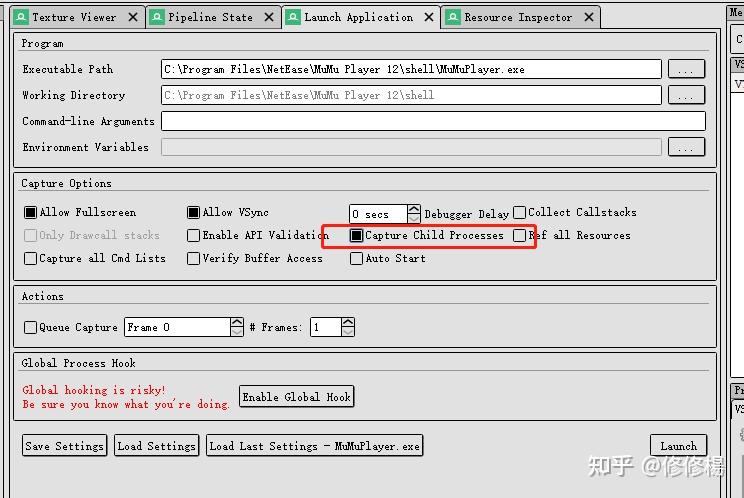Click Load Settings button

(x=157, y=446)
